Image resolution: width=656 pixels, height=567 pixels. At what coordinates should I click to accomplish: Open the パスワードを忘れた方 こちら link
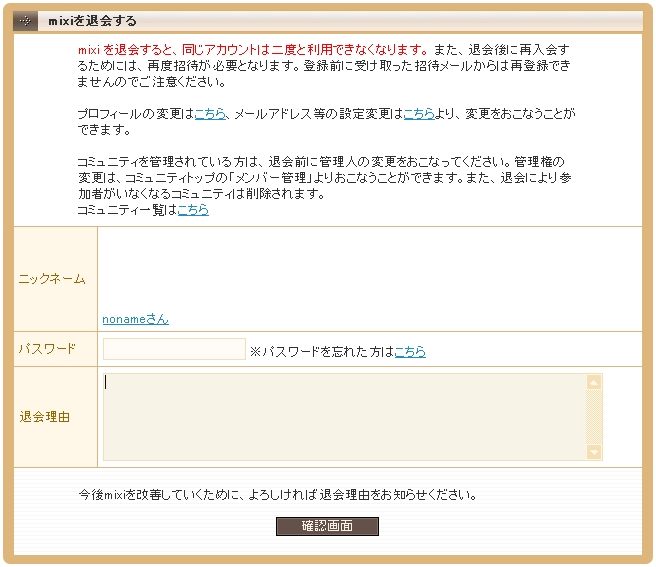point(410,351)
